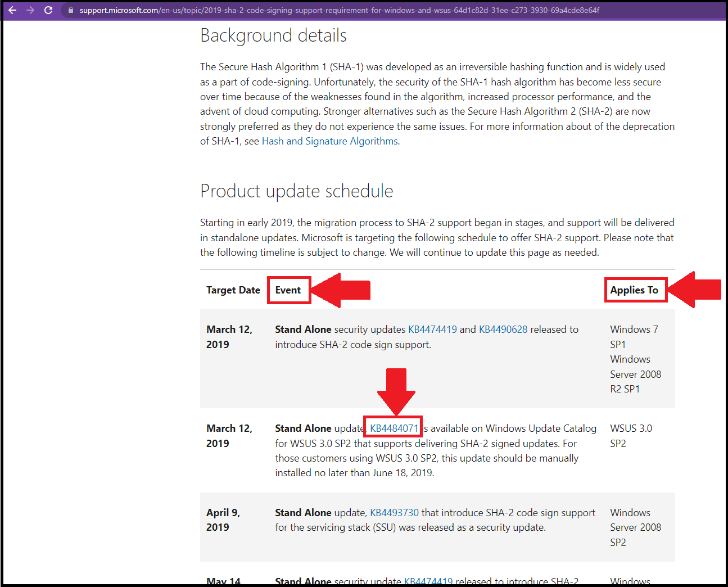Image resolution: width=728 pixels, height=587 pixels.
Task: Open the Hash and Signature Algorithms link
Action: 329,141
